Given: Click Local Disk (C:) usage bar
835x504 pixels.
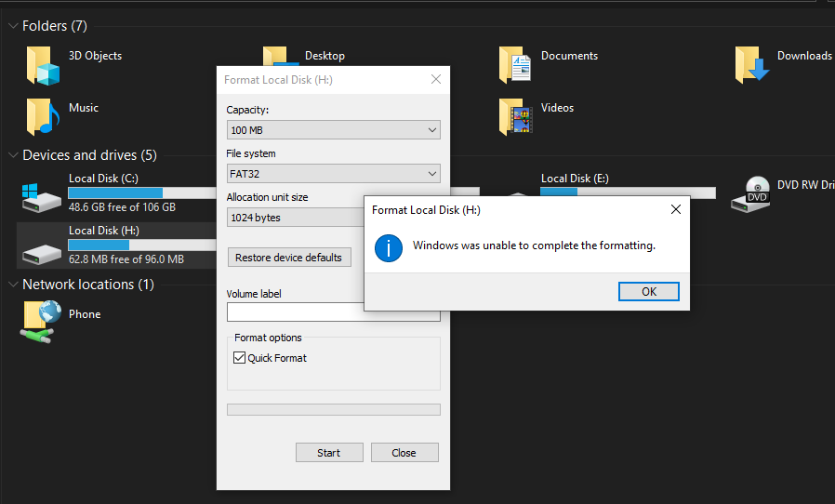Looking at the screenshot, I should click(142, 192).
